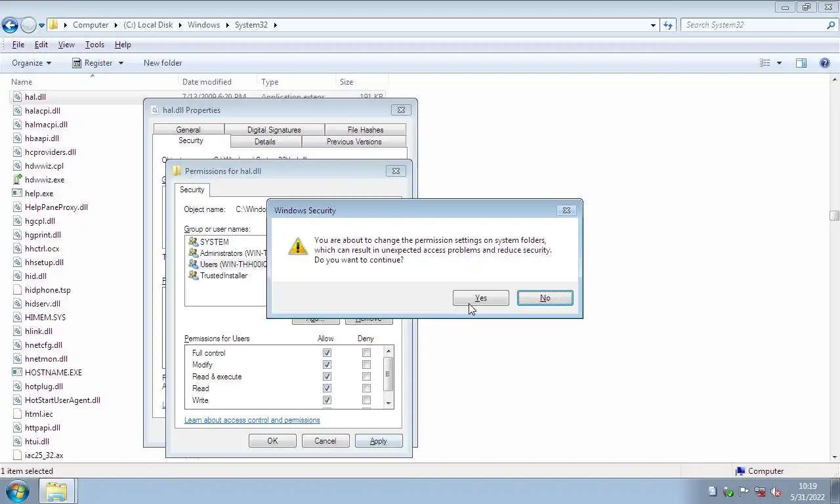Click New folder in the toolbar
The image size is (840, 504).
[163, 63]
